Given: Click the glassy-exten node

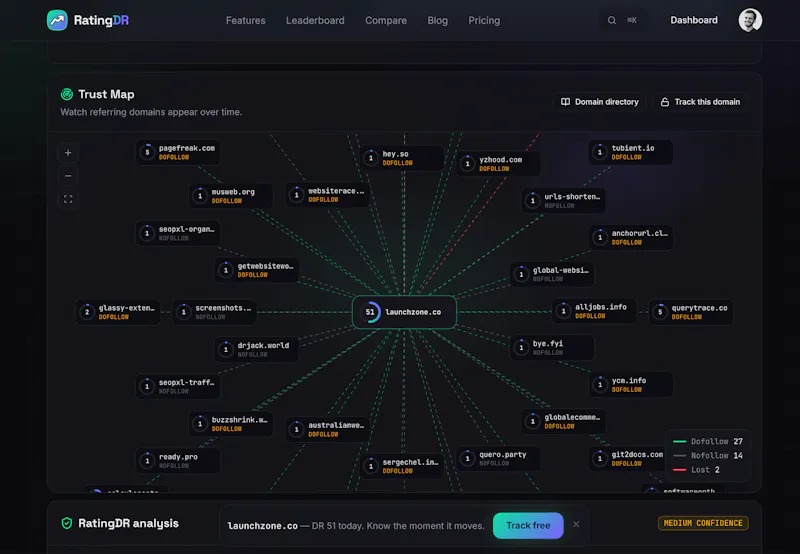Looking at the screenshot, I should (x=118, y=312).
